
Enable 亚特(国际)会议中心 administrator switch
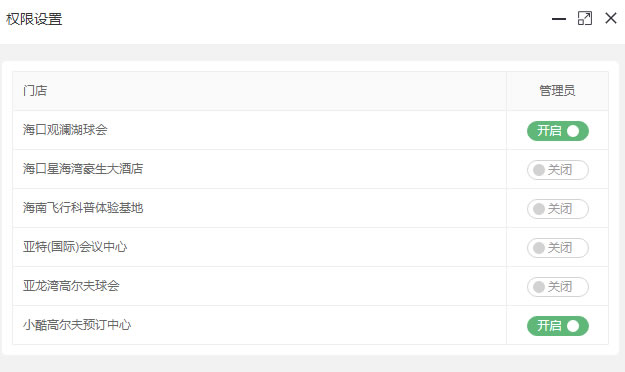tap(558, 248)
